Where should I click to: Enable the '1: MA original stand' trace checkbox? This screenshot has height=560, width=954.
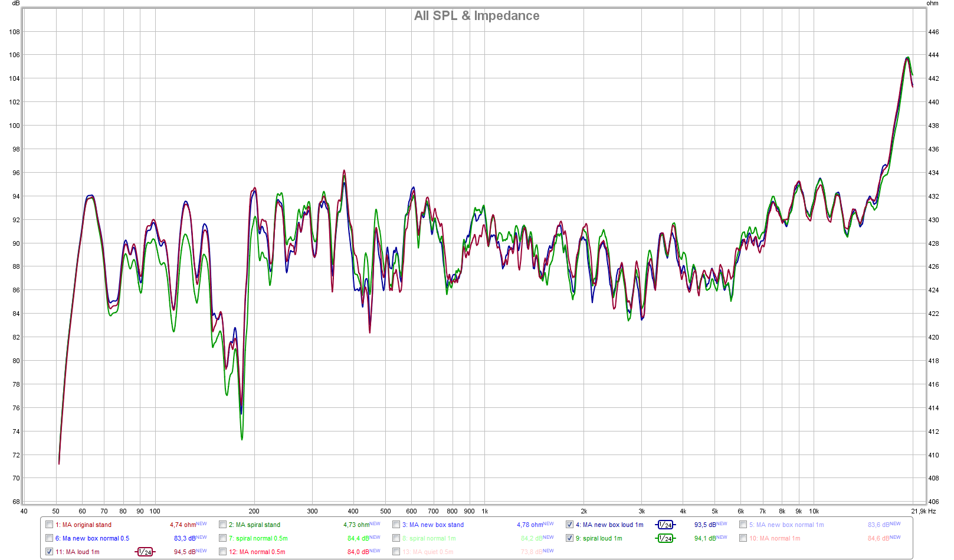coord(50,525)
